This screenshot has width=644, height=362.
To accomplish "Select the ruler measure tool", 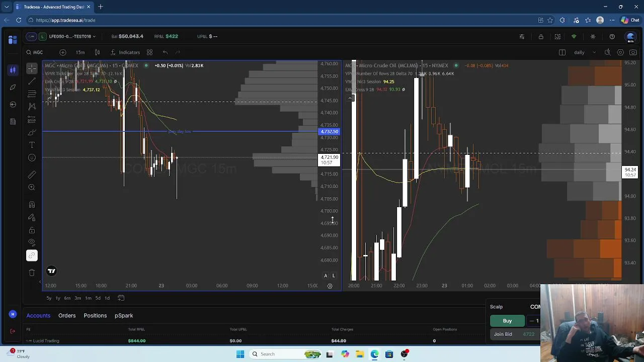I will pyautogui.click(x=32, y=174).
